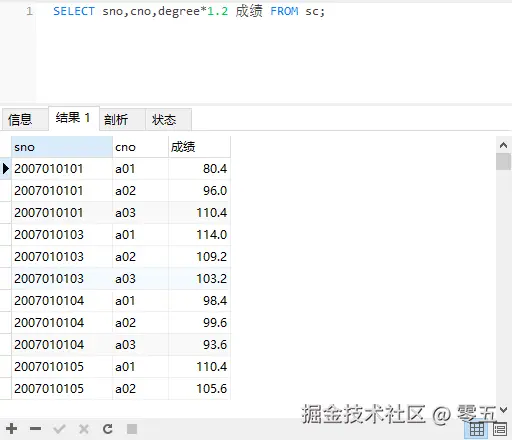Click the 成绩 column header
512x440 pixels.
coord(199,147)
